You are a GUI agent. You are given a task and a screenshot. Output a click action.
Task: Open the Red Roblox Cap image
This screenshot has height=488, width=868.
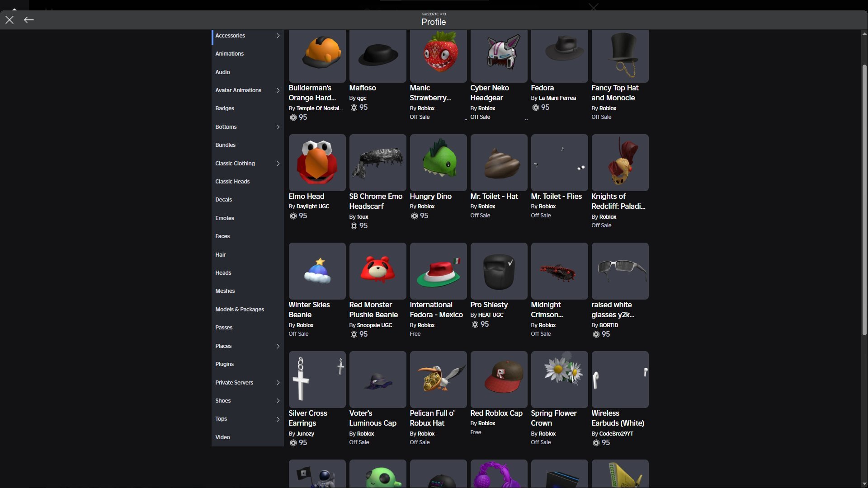(x=499, y=380)
